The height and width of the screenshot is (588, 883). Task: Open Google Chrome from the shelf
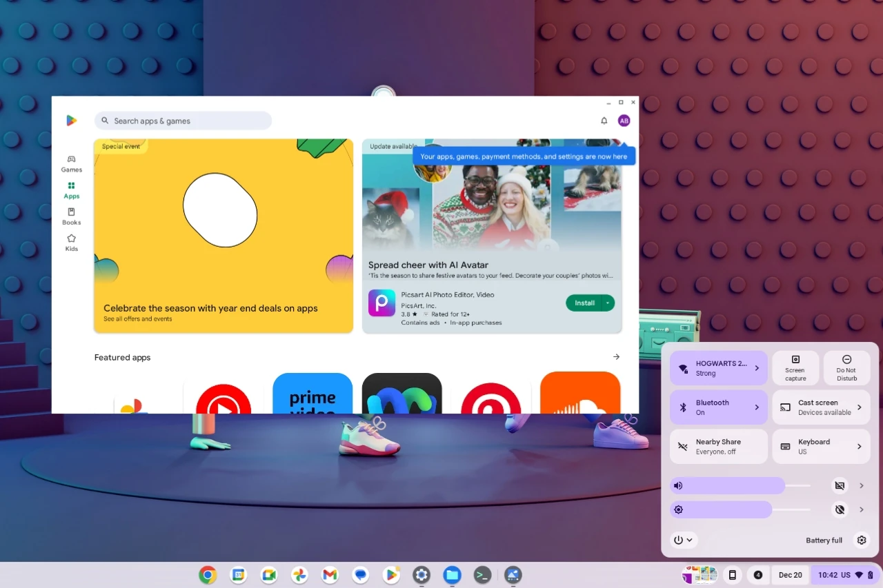click(208, 575)
